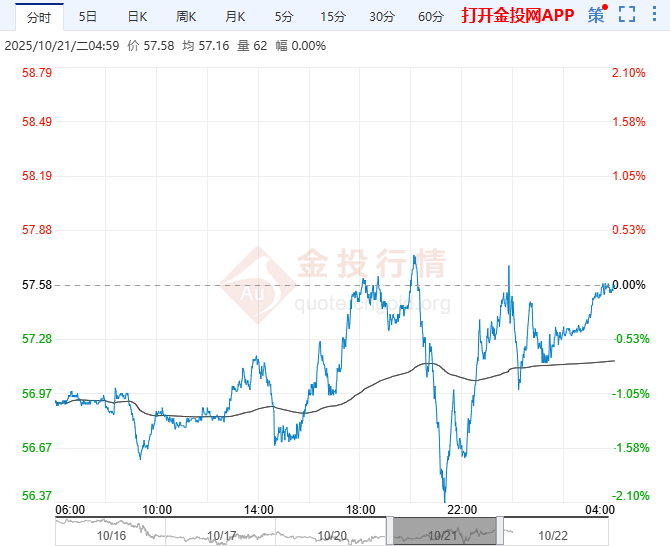Switch to the 5日 tab
The image size is (670, 546).
[88, 17]
